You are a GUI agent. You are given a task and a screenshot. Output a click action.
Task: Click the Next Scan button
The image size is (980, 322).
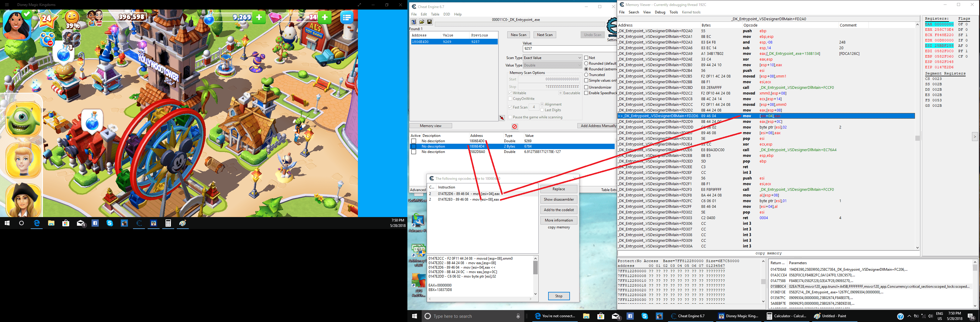click(544, 35)
